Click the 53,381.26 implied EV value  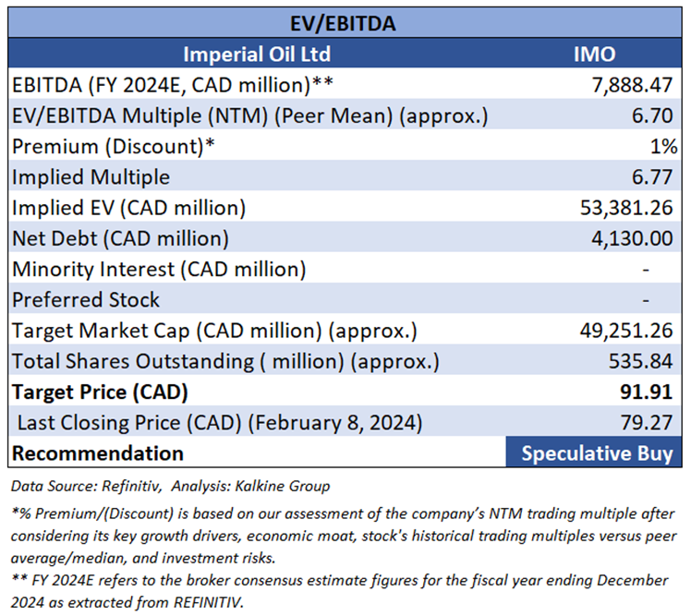coord(626,208)
